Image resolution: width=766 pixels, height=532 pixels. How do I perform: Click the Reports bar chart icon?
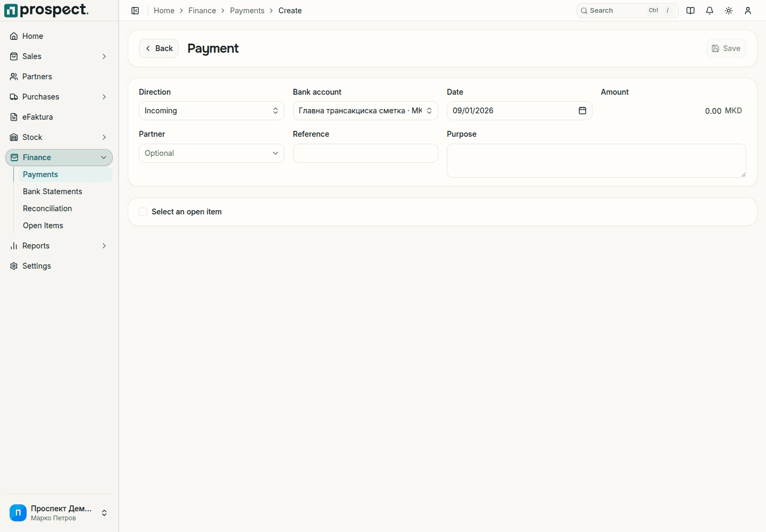[14, 246]
